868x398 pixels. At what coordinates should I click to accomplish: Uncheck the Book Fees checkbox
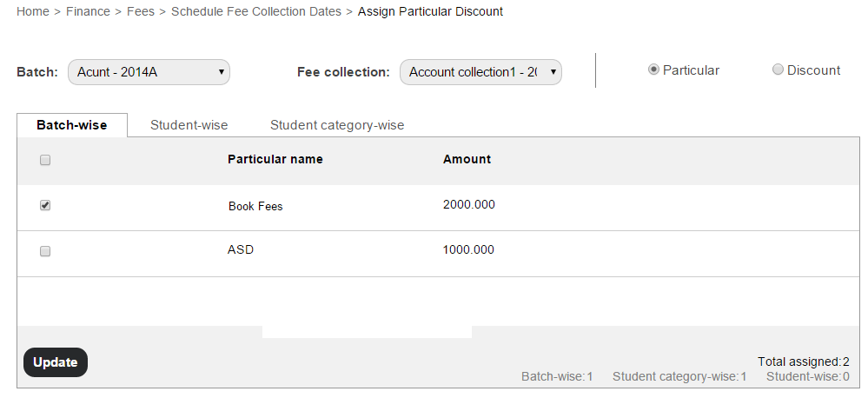click(x=46, y=206)
